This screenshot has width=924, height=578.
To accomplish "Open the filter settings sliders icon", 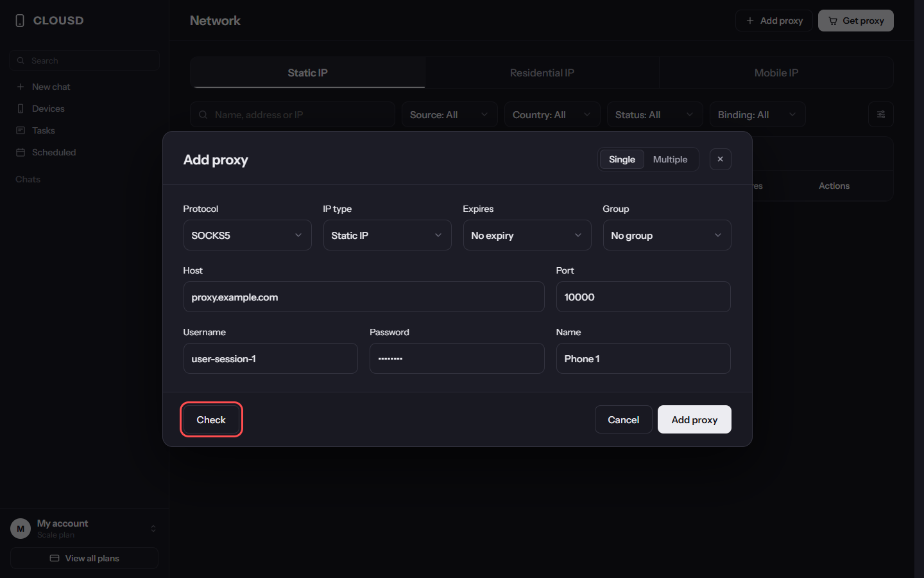I will (x=881, y=114).
